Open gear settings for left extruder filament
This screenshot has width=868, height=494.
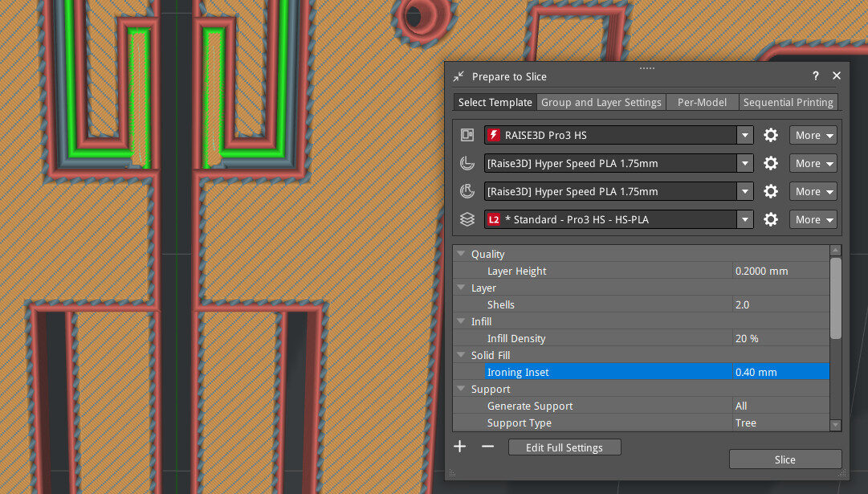point(771,163)
